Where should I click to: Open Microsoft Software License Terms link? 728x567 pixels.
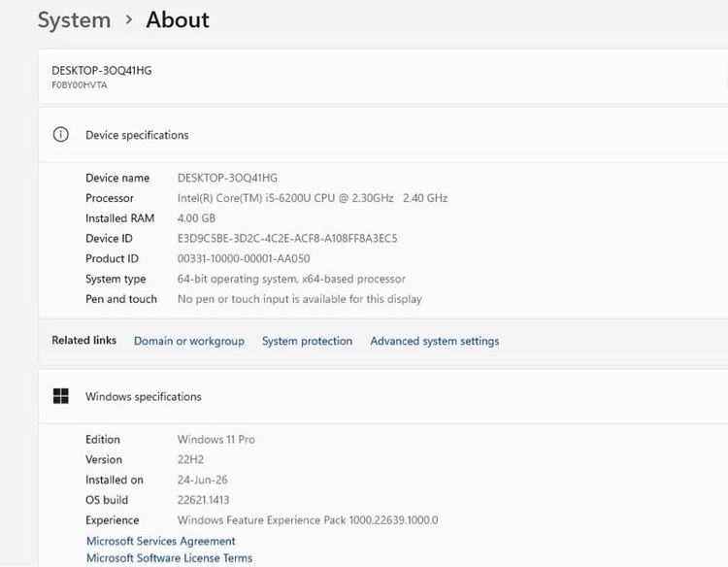[170, 557]
